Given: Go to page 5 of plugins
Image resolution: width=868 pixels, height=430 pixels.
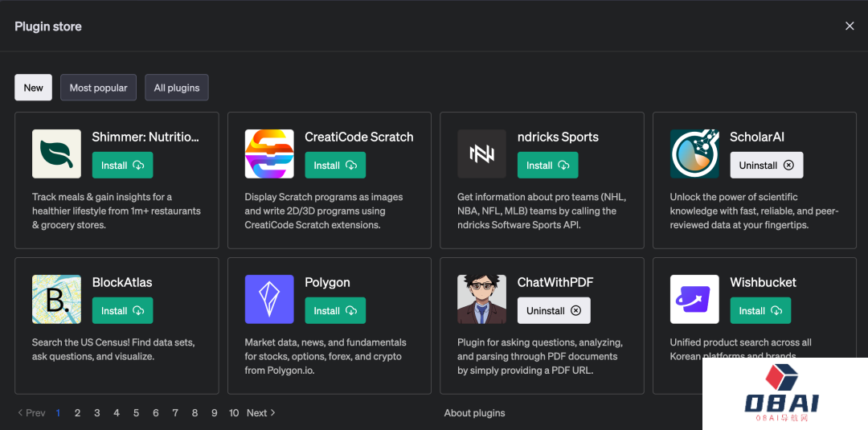Looking at the screenshot, I should (x=136, y=413).
